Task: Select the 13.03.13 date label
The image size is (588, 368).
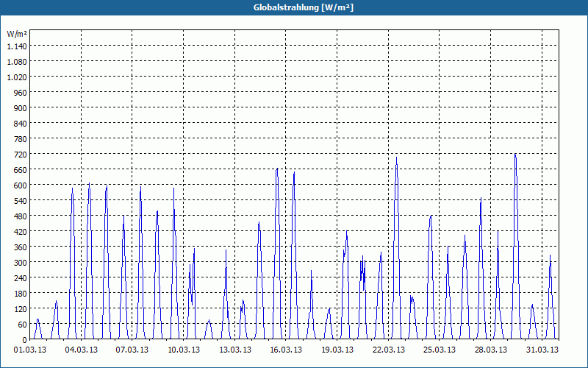Action: click(235, 350)
